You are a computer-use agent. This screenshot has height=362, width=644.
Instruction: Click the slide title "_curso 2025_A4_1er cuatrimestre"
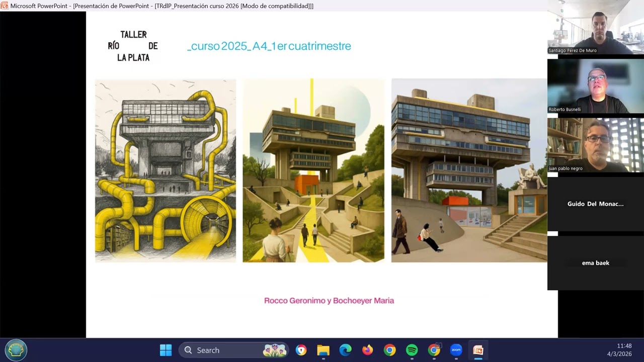269,46
